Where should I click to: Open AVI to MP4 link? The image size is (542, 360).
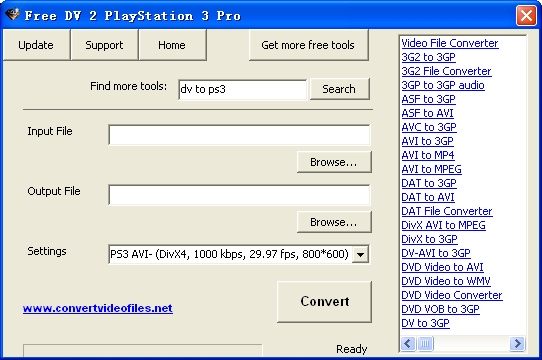tap(428, 155)
